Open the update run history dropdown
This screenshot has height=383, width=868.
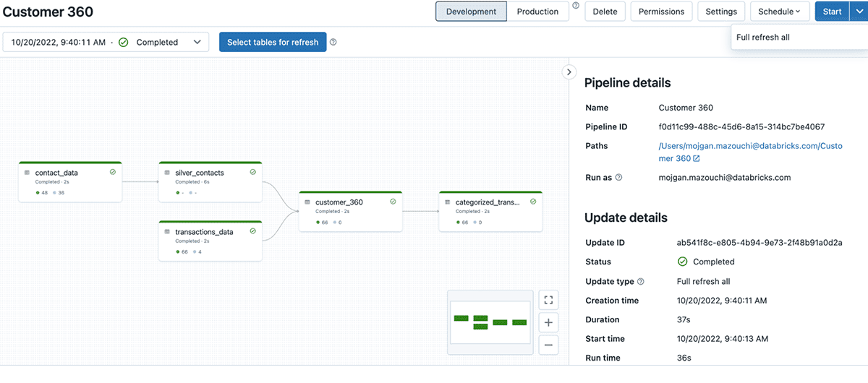(x=106, y=42)
